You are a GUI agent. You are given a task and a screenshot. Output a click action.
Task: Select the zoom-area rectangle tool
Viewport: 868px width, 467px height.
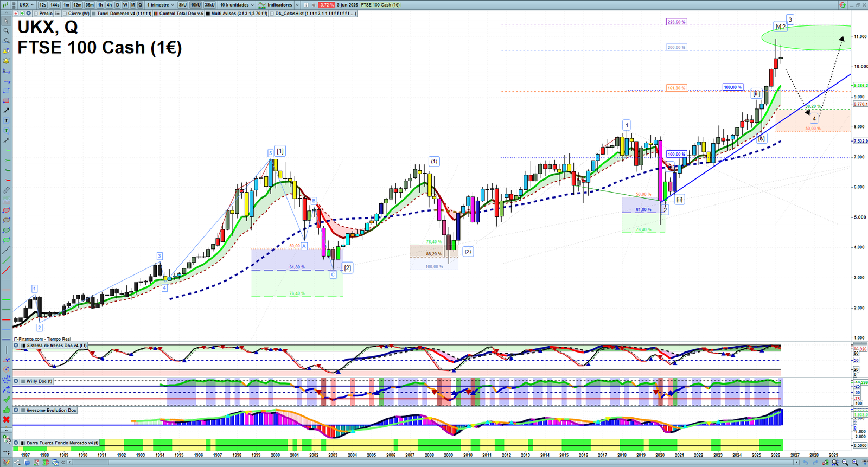[x=7, y=41]
